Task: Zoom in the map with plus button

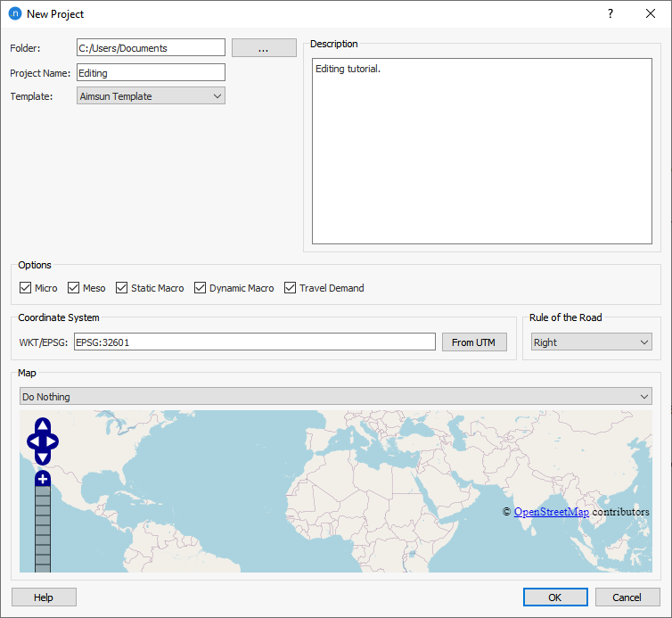Action: click(43, 479)
